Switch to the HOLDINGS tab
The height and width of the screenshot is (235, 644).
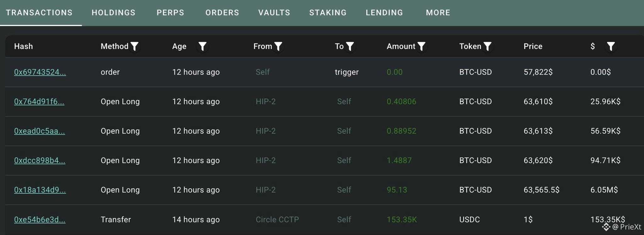(114, 13)
